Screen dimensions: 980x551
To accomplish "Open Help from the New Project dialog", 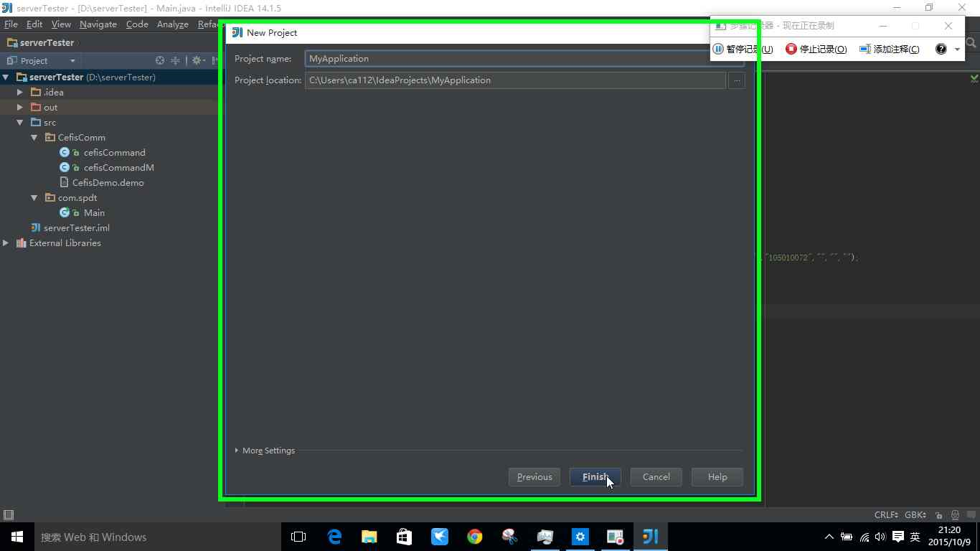I will click(717, 477).
